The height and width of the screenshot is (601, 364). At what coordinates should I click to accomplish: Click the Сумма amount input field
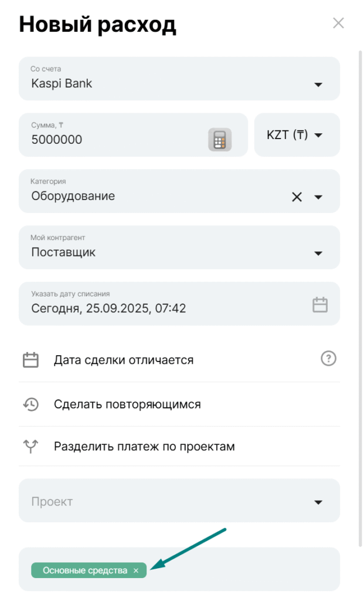pos(111,140)
